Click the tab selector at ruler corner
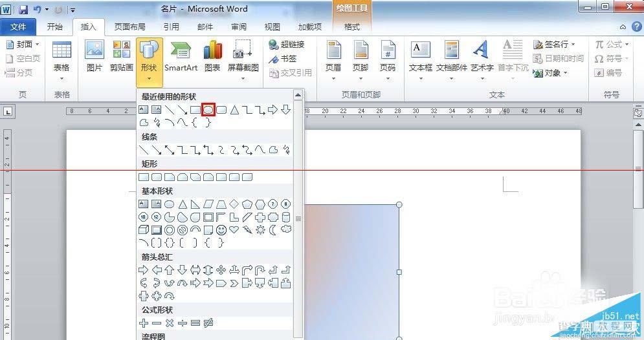 8,112
